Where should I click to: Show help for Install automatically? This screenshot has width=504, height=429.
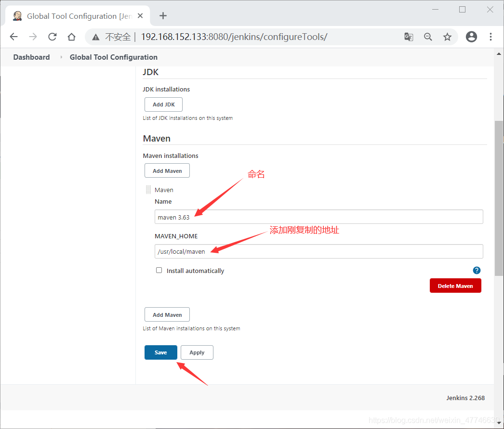[x=477, y=271]
